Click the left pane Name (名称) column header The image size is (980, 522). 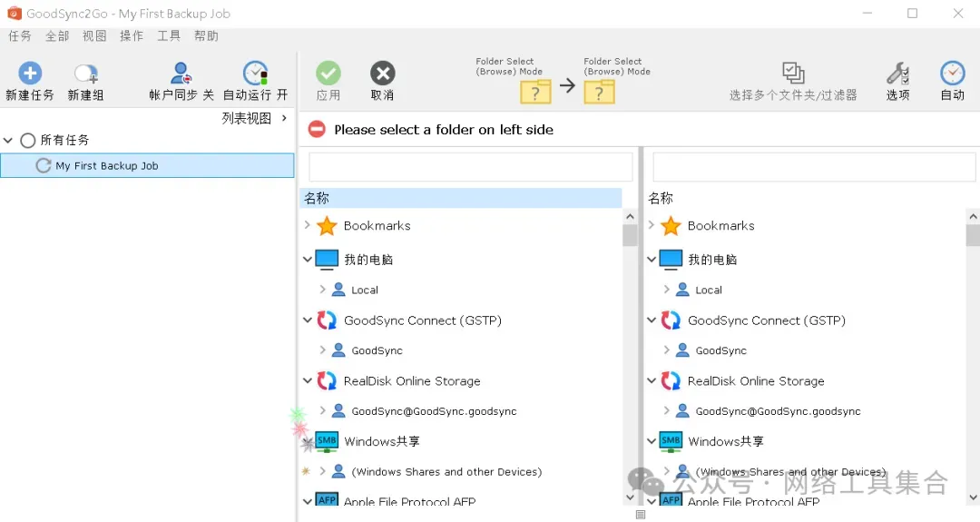tap(461, 198)
